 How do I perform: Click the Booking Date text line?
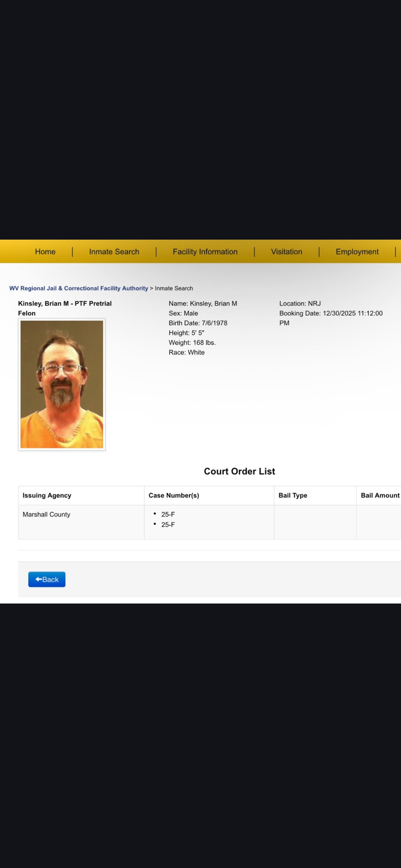click(x=330, y=313)
